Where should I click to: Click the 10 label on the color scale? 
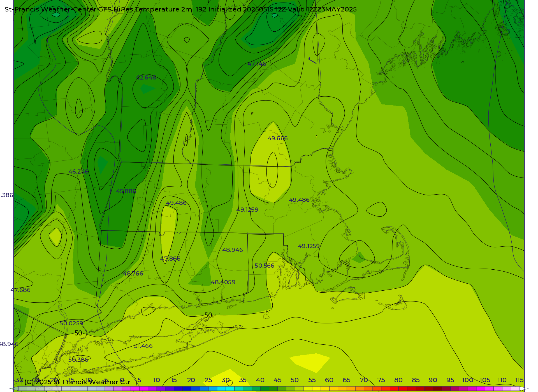pos(156,380)
